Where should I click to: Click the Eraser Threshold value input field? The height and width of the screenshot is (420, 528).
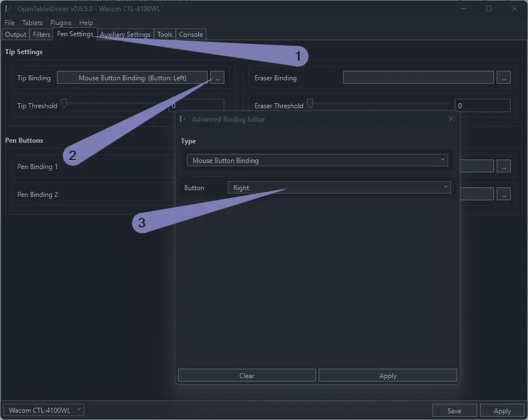482,105
